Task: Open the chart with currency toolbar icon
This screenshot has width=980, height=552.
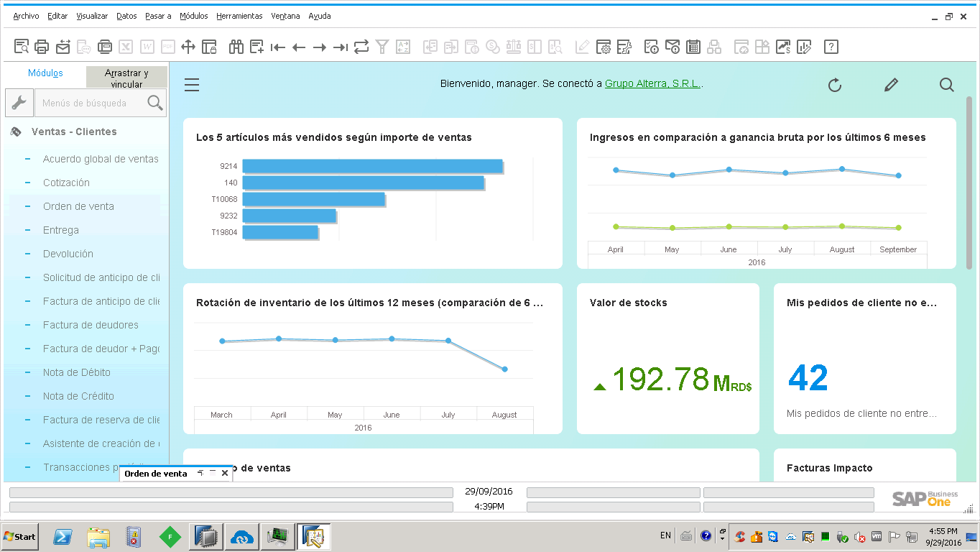Action: coord(783,47)
